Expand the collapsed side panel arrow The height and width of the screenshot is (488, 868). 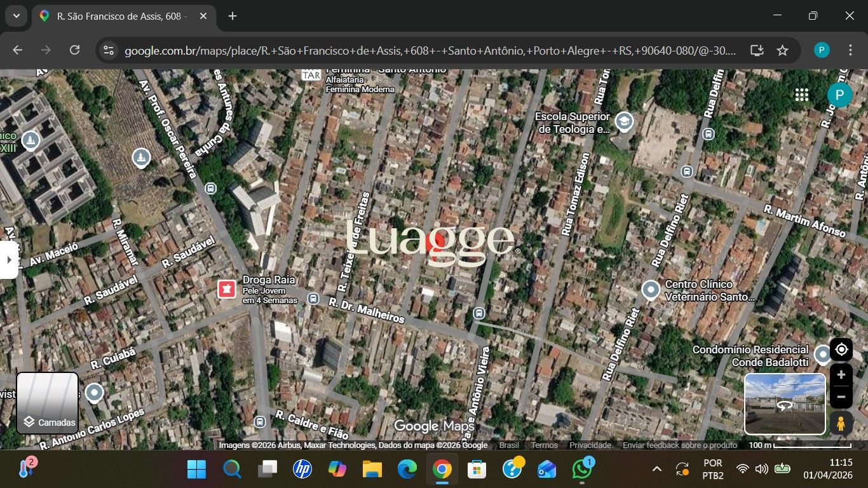coord(8,260)
